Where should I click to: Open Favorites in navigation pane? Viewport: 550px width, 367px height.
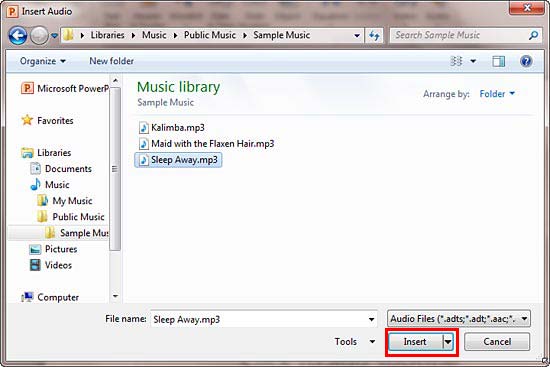[x=47, y=121]
